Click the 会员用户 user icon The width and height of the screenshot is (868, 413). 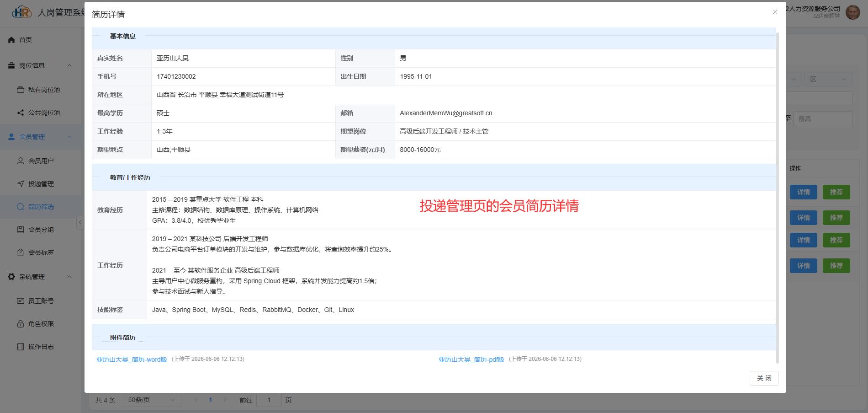[x=21, y=161]
